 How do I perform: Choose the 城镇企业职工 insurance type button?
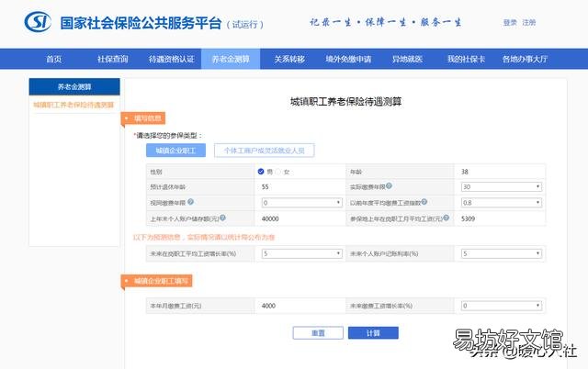click(175, 151)
